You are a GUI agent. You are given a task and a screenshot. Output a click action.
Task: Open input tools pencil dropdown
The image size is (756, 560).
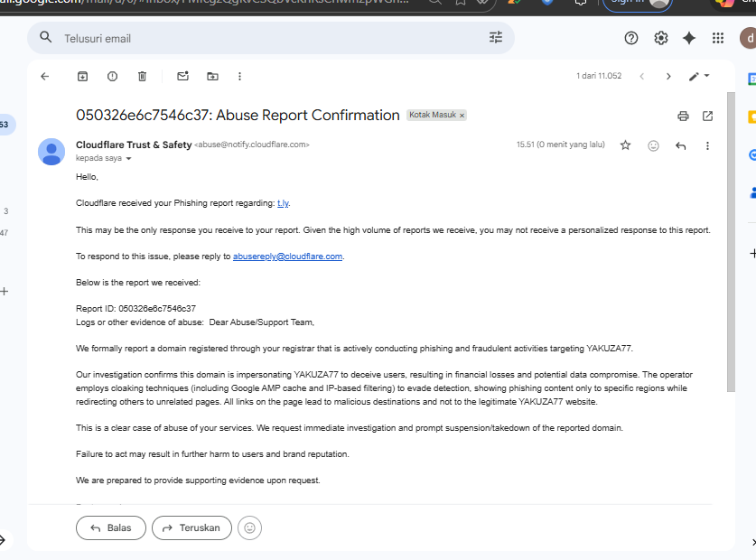[x=698, y=76]
